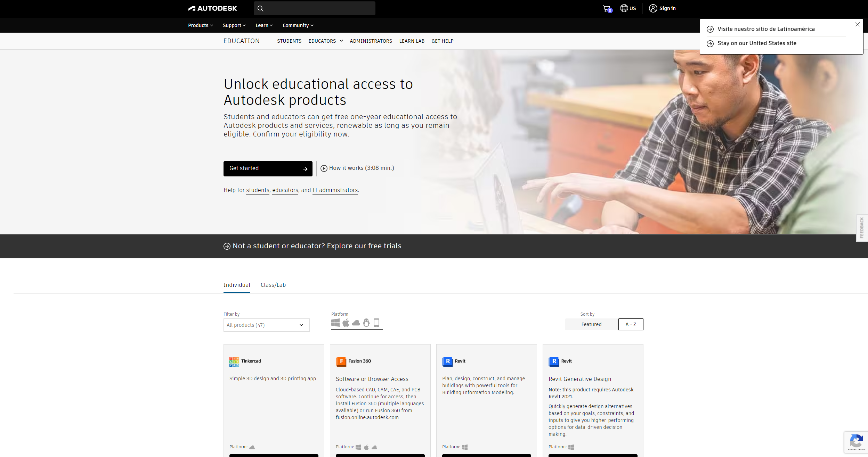The width and height of the screenshot is (868, 457).
Task: Switch to the Class/Lab tab
Action: [x=273, y=285]
